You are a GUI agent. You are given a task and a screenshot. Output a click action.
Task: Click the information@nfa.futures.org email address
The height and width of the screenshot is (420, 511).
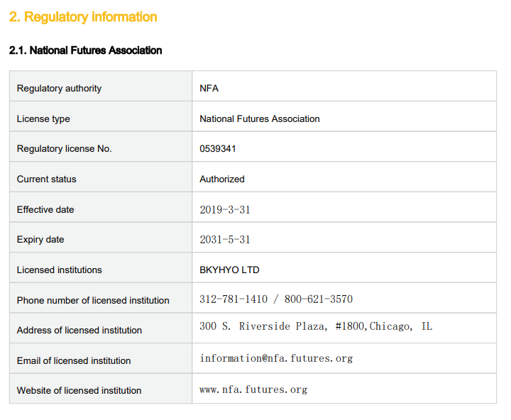[276, 358]
